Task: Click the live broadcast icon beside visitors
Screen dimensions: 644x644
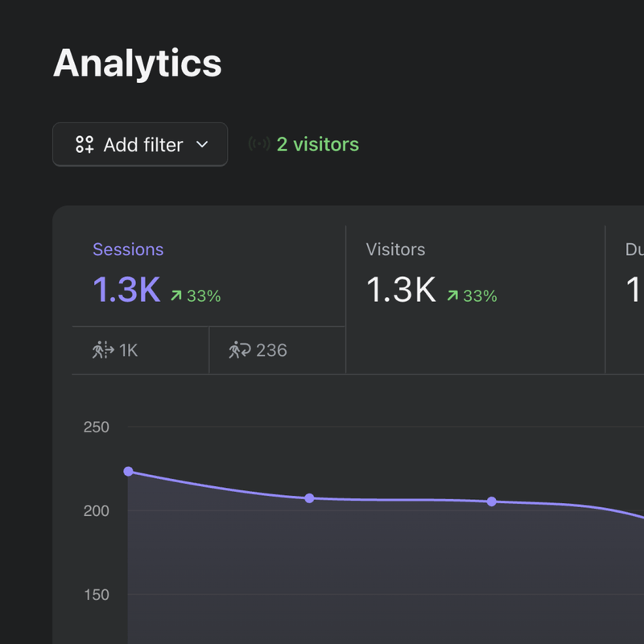Action: coord(259,144)
